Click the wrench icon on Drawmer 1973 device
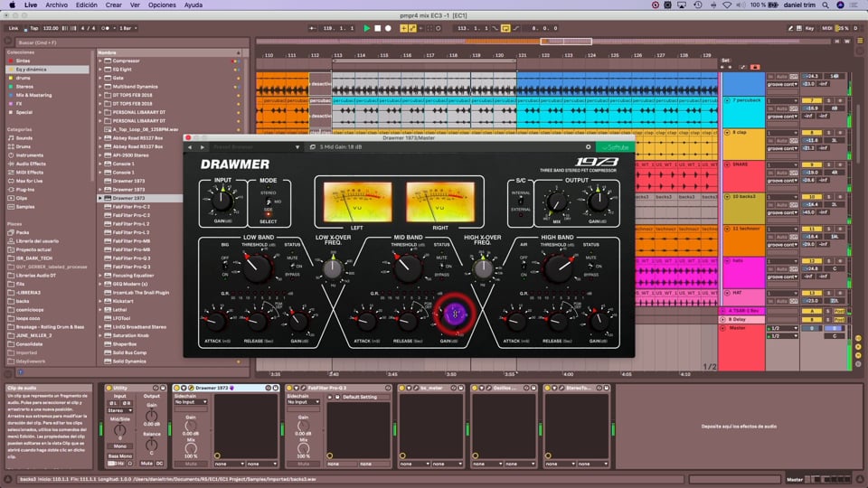 pyautogui.click(x=191, y=388)
